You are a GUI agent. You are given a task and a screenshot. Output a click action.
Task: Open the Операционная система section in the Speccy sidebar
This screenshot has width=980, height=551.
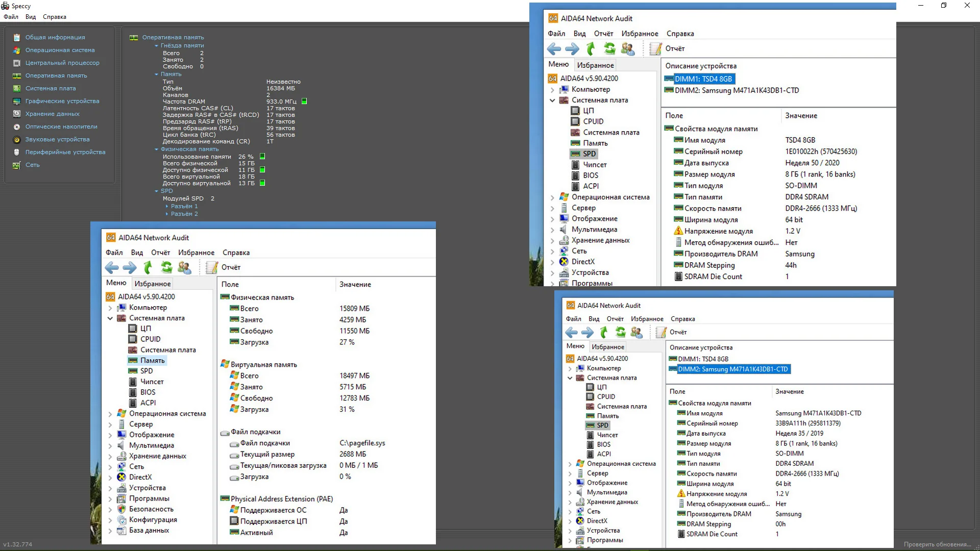60,50
